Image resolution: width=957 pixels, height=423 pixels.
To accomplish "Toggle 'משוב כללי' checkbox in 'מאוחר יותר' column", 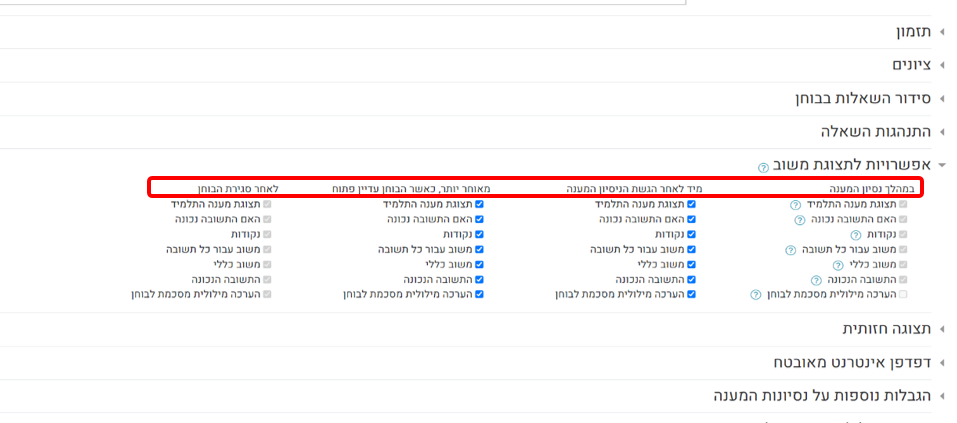I will pyautogui.click(x=480, y=264).
